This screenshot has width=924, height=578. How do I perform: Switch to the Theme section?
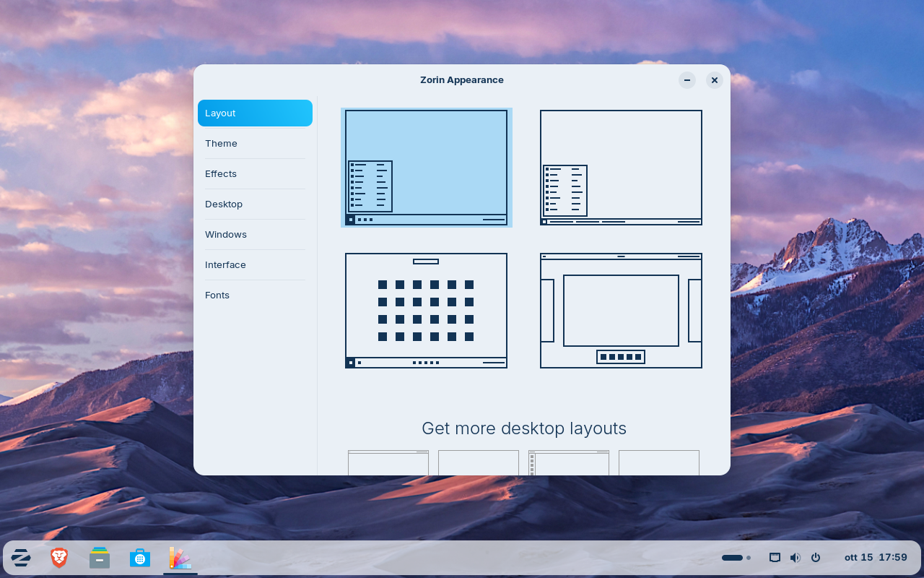pyautogui.click(x=255, y=144)
